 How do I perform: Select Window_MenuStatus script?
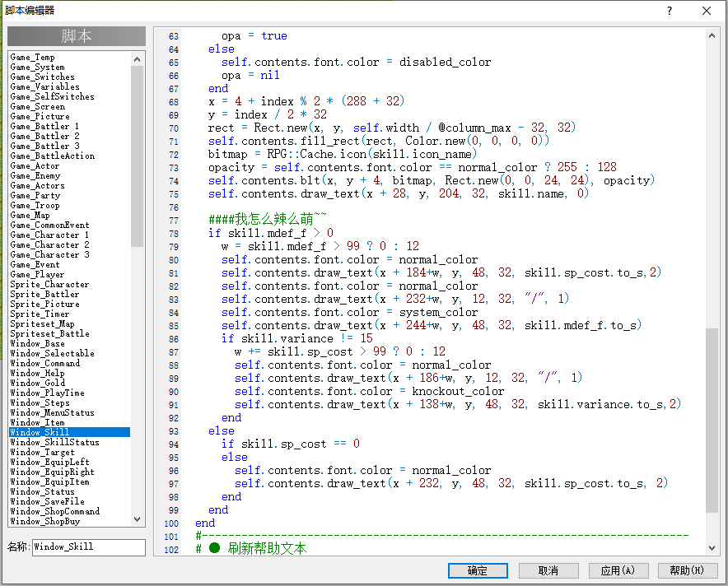coord(52,412)
